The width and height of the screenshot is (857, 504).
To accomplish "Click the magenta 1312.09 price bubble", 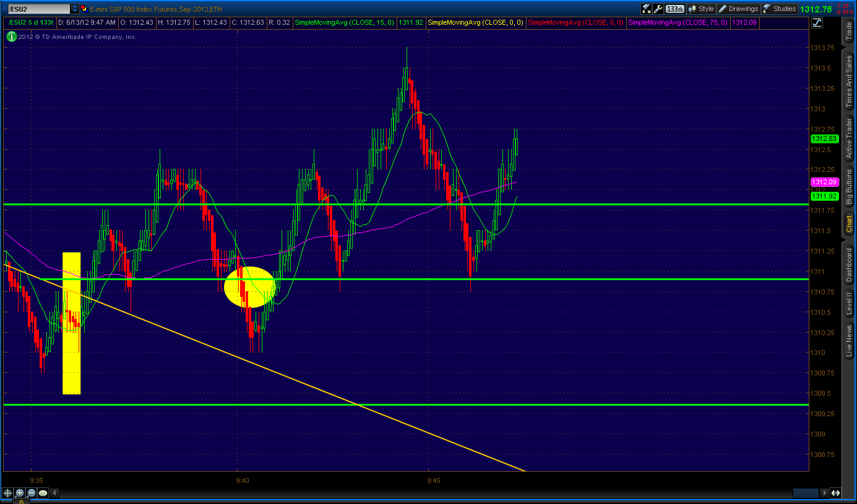I will coord(824,182).
